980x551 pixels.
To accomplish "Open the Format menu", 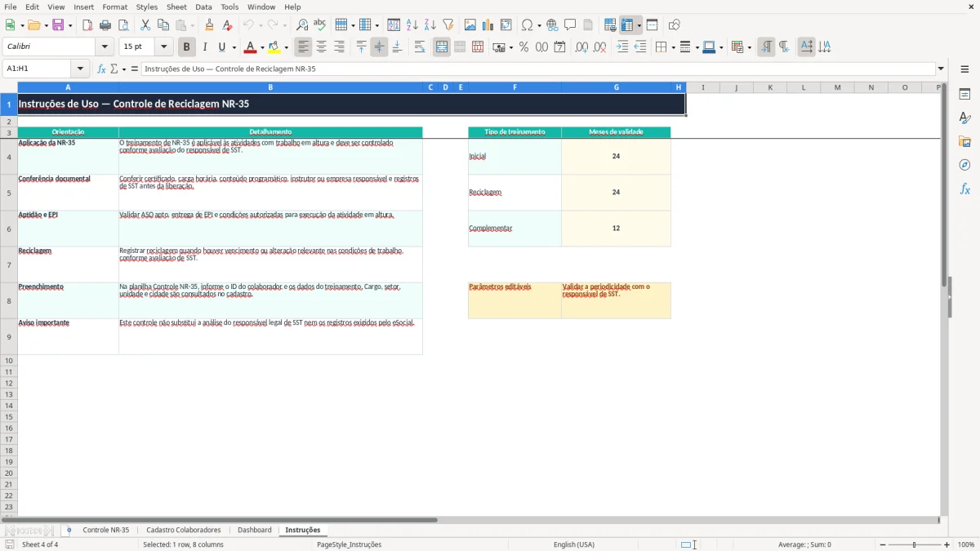I will click(114, 7).
